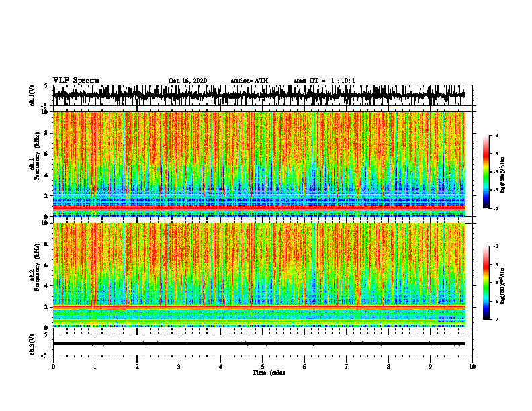Click the "-3" top label of ch.1 color bar
Image resolution: width=532 pixels, height=411 pixels.
496,135
